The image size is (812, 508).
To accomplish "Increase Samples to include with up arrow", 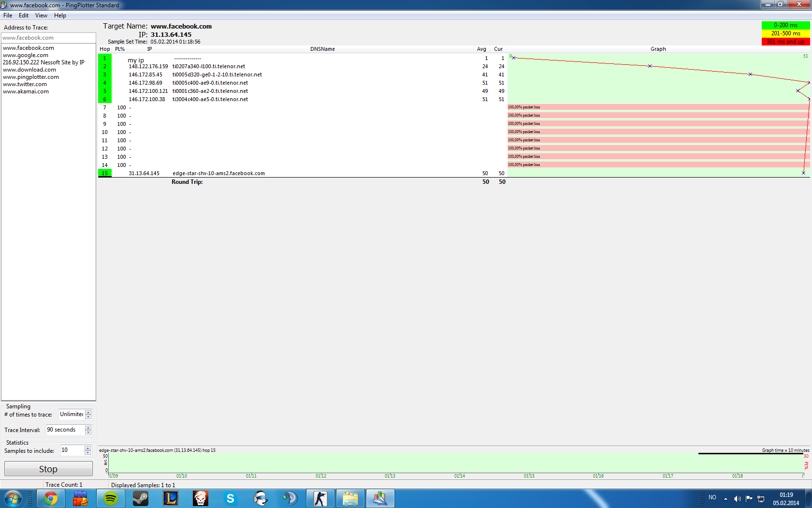I will pyautogui.click(x=87, y=448).
